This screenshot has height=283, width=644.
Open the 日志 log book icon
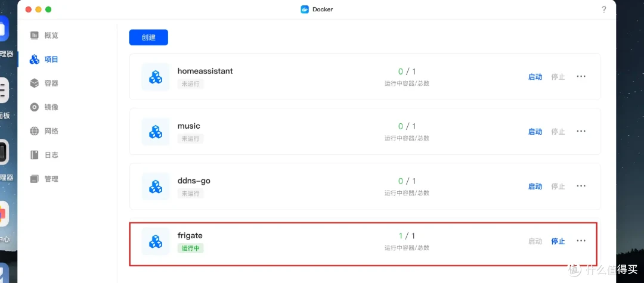(35, 155)
